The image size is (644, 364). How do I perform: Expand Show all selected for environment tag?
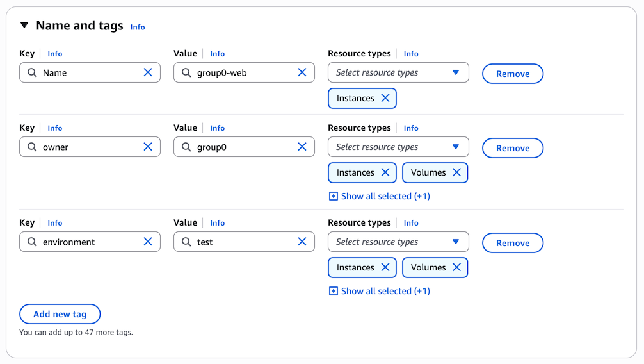[x=379, y=291]
